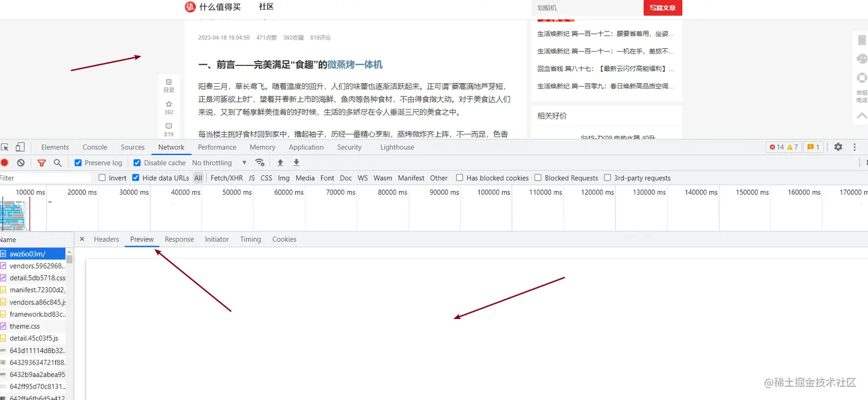Enable Blocked Requests checkbox
Screen dimensions: 868x400
point(538,178)
